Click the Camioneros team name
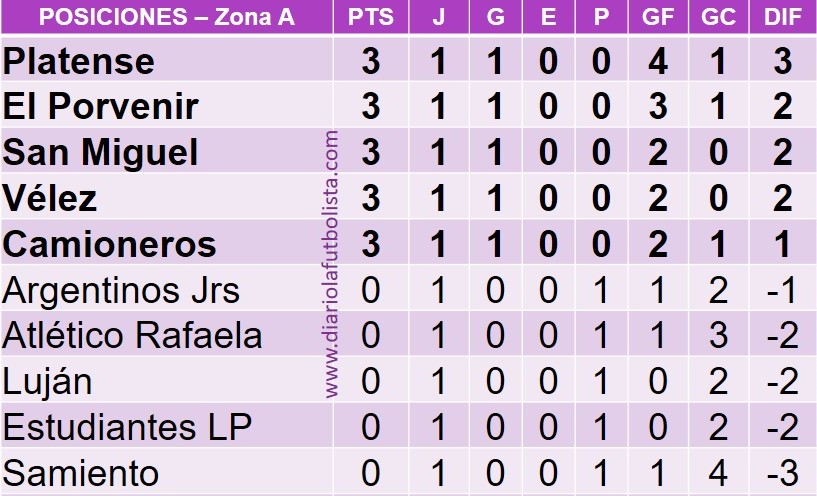817x496 pixels. [110, 244]
